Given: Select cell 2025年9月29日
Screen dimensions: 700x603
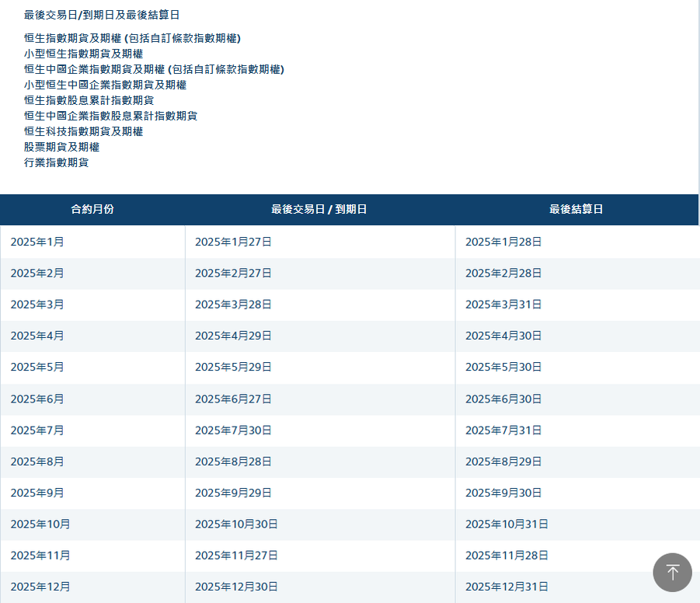Looking at the screenshot, I should [320, 493].
